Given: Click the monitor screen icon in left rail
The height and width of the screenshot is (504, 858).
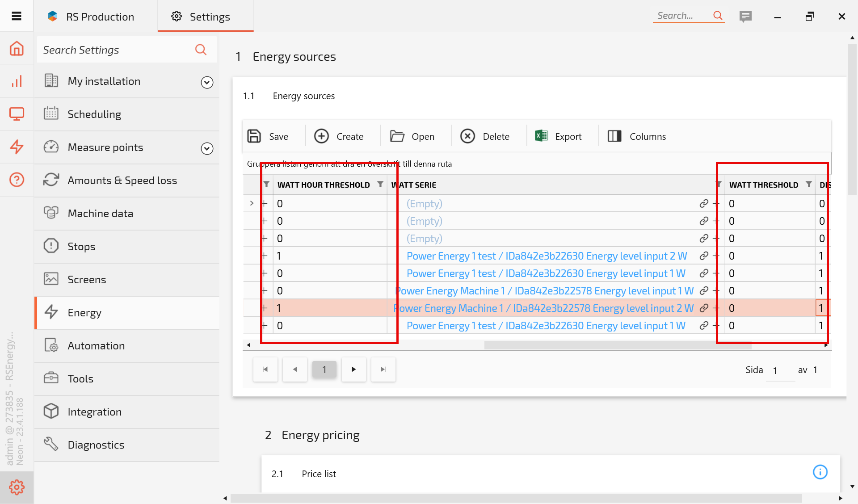Looking at the screenshot, I should tap(17, 114).
